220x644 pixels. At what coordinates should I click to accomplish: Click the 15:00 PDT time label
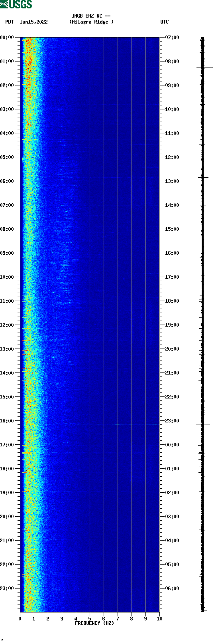7,397
